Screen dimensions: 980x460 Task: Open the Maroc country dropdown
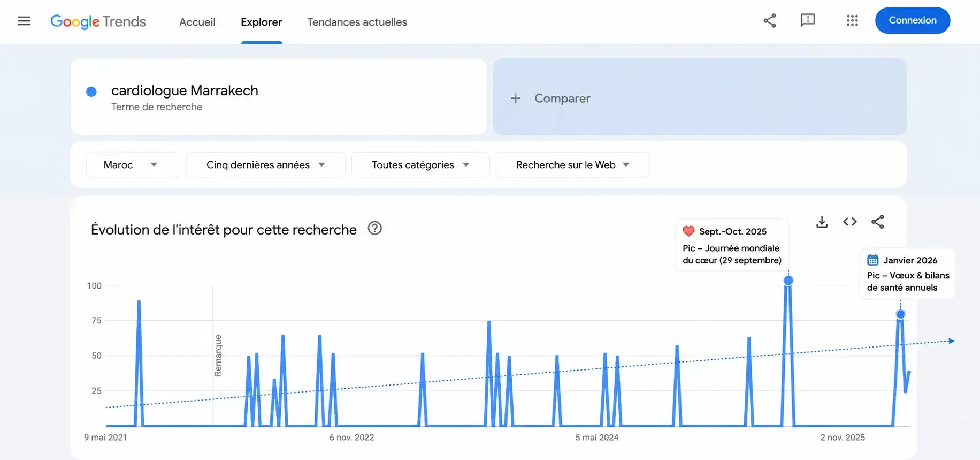[x=133, y=164]
